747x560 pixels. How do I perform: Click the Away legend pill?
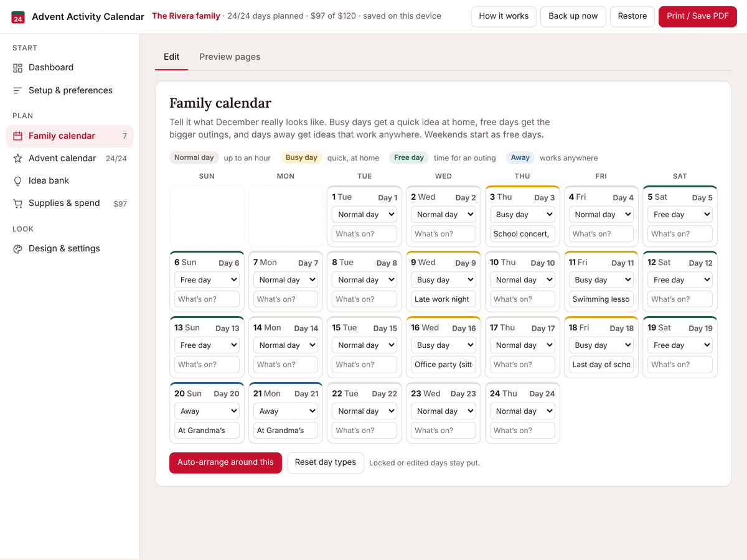click(520, 158)
